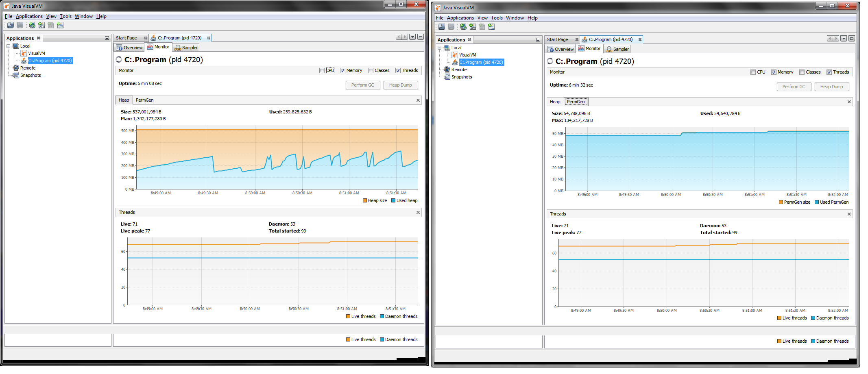Close Applications panel in left window
This screenshot has height=374, width=868.
(39, 38)
